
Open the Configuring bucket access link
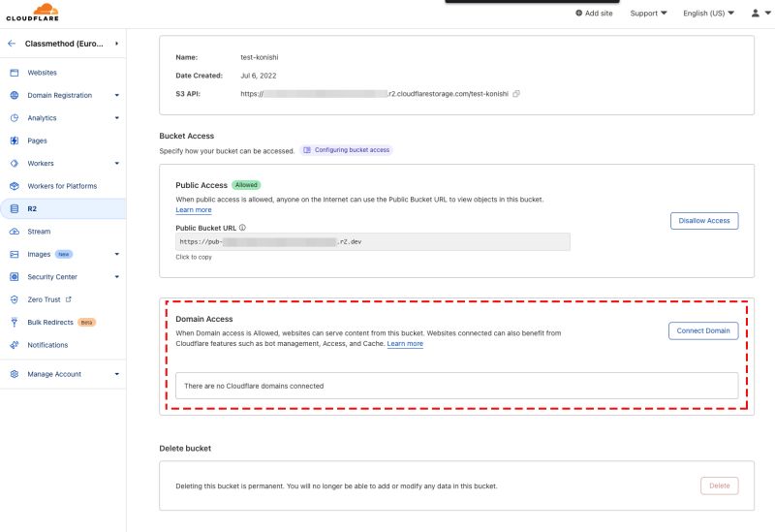coord(346,150)
